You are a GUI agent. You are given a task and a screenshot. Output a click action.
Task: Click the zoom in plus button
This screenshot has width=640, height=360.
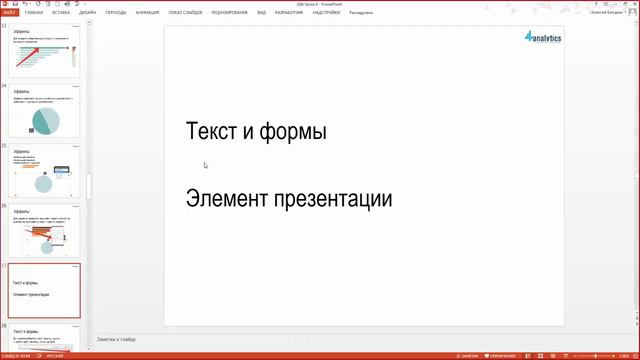tap(613, 356)
